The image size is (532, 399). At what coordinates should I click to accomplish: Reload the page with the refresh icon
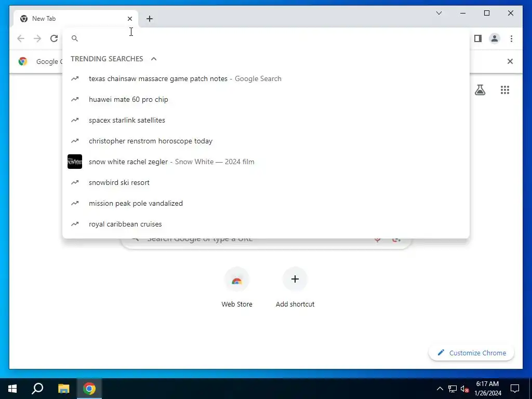click(54, 38)
